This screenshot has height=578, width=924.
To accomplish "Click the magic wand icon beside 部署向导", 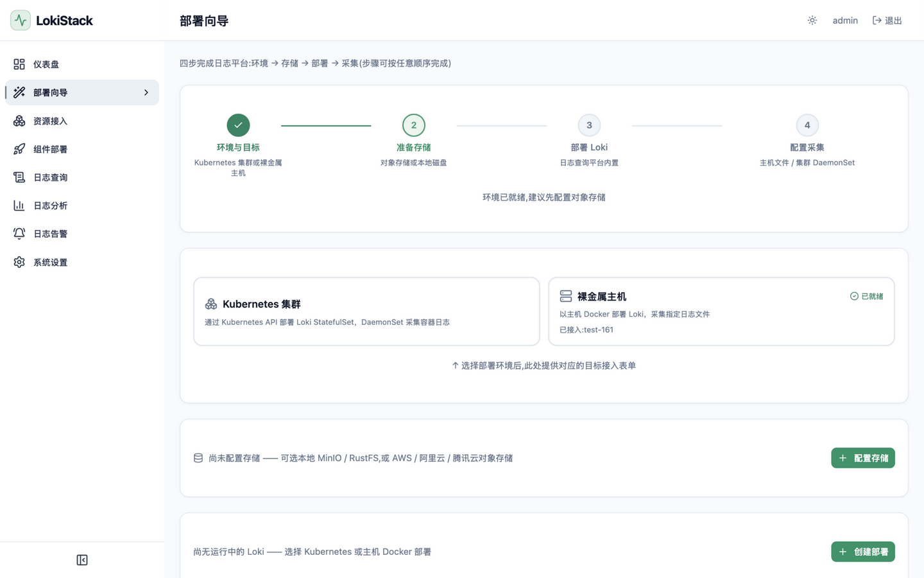I will point(19,92).
